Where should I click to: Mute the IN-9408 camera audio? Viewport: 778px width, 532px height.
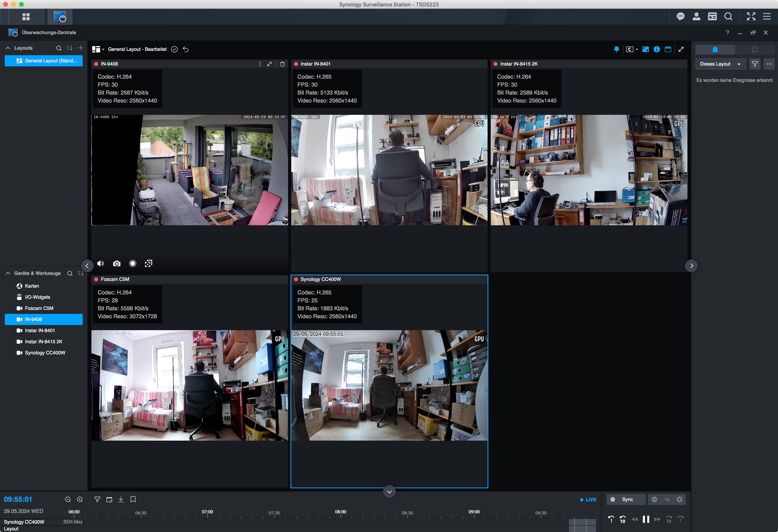(x=101, y=263)
